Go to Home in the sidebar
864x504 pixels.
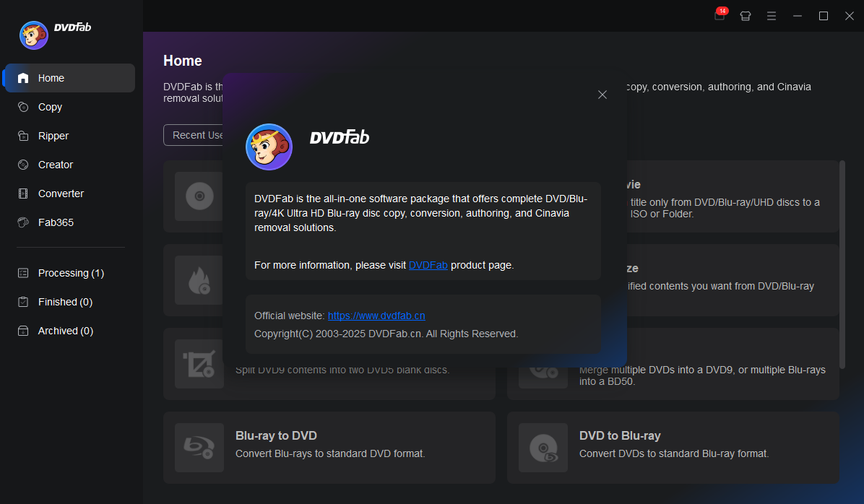(x=70, y=78)
